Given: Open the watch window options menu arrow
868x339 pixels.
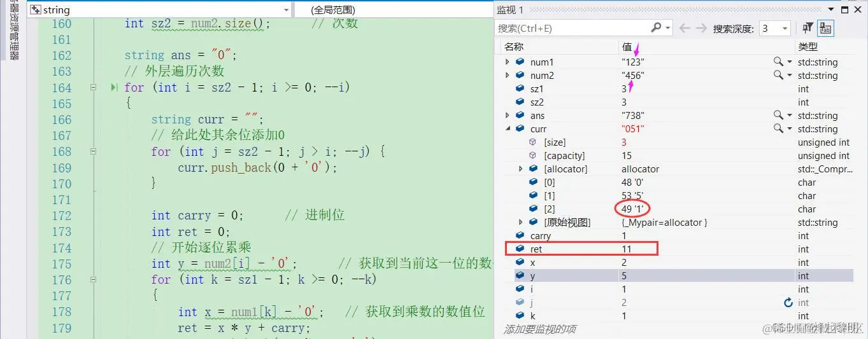Looking at the screenshot, I should [x=832, y=10].
